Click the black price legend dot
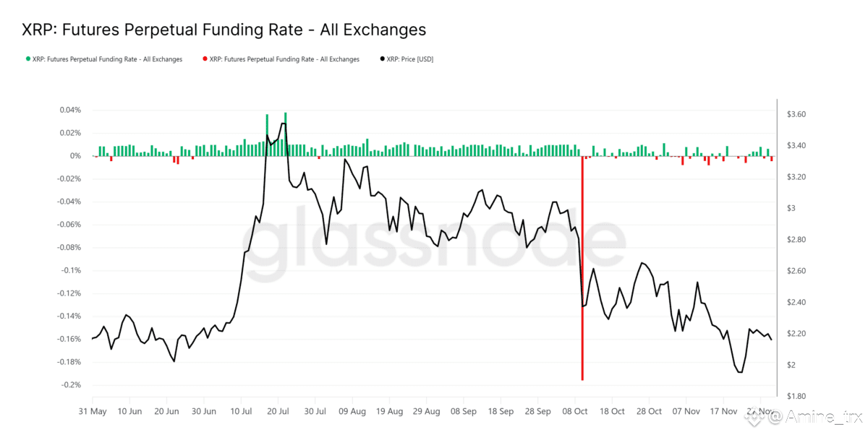This screenshot has height=435, width=868. coord(382,59)
